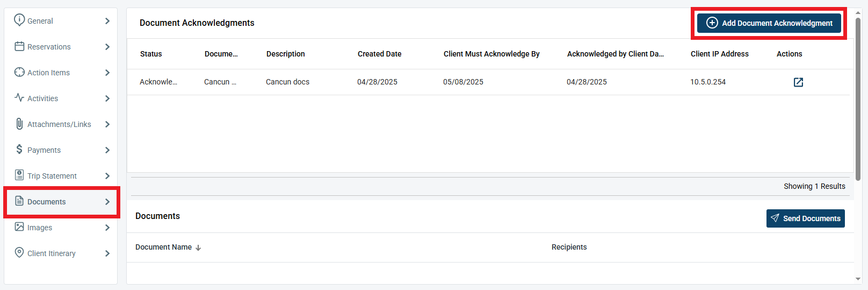The image size is (868, 290).
Task: Click the plus icon in Add Document Acknowledgment
Action: [712, 23]
